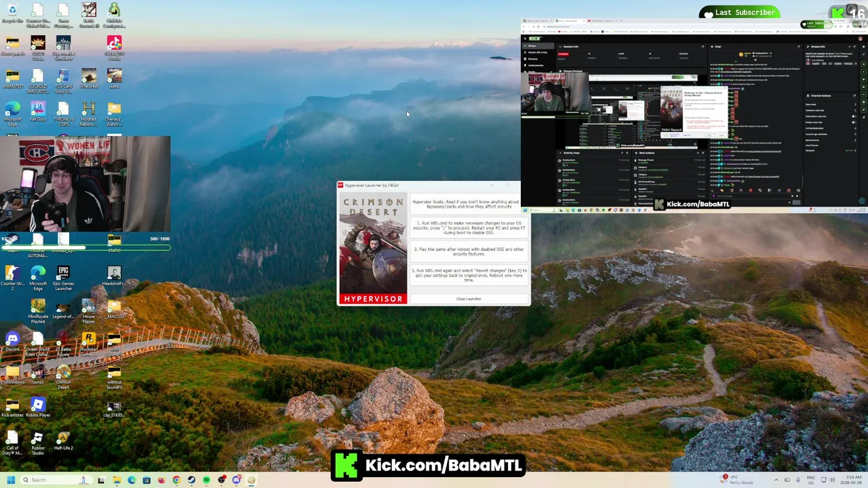The image size is (868, 488).
Task: Open Steam from the taskbar
Action: [191, 480]
